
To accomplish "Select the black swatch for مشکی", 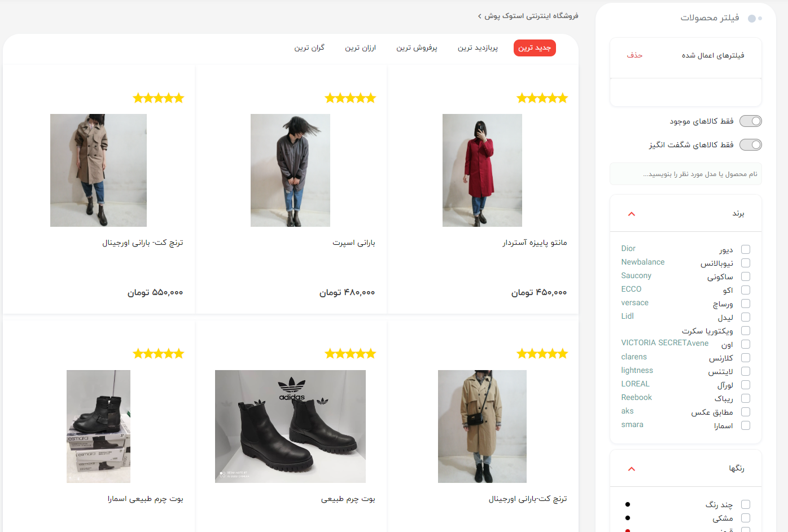I will pyautogui.click(x=628, y=518).
